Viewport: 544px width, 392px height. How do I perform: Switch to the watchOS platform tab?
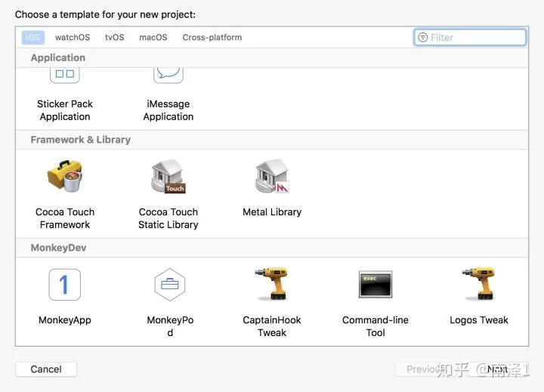pyautogui.click(x=73, y=38)
